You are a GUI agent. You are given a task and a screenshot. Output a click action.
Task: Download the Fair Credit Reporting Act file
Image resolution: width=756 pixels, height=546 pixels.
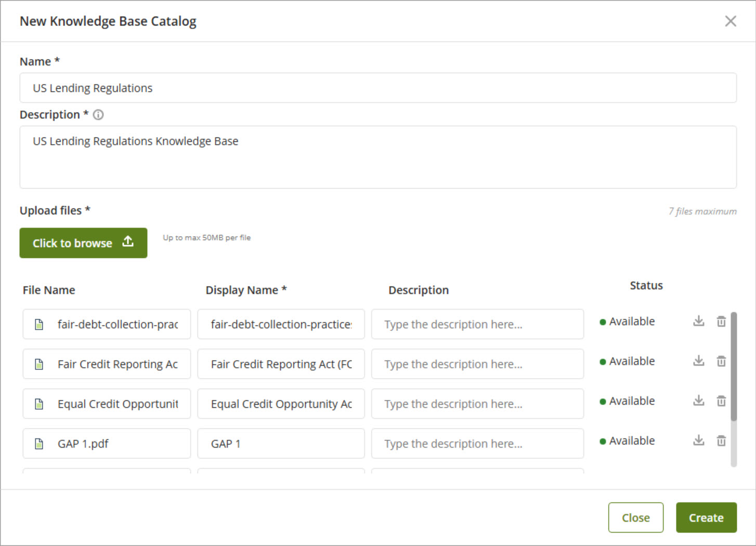[698, 361]
